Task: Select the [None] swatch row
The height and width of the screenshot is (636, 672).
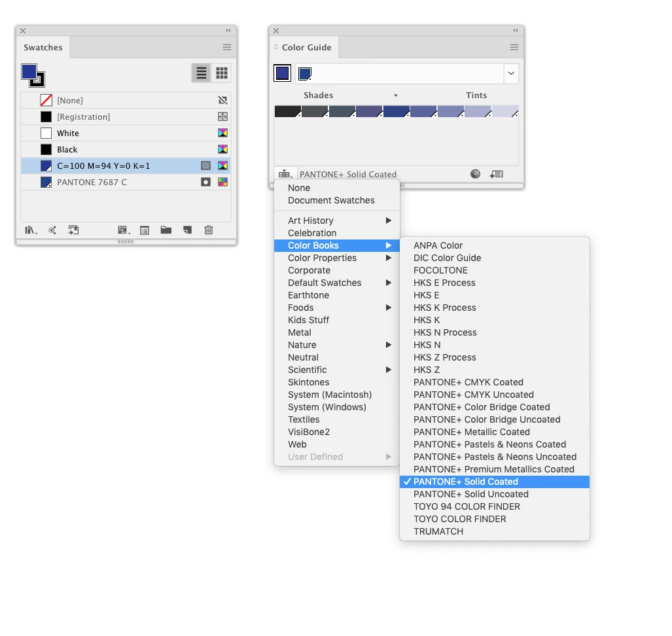Action: (x=126, y=100)
